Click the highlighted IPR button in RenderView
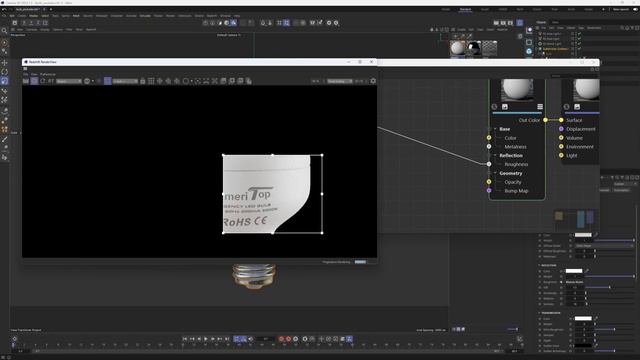 pos(34,81)
